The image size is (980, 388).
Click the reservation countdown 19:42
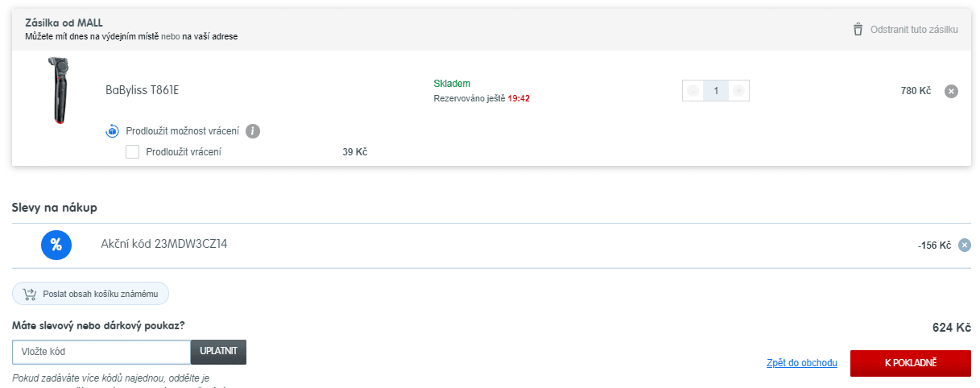[x=519, y=98]
